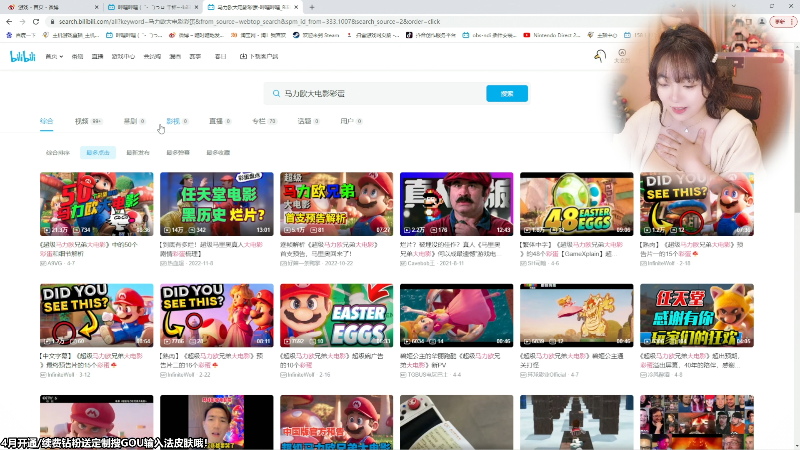800x450 pixels.
Task: Open the '真人版' Mario video thumbnail
Action: [x=457, y=204]
